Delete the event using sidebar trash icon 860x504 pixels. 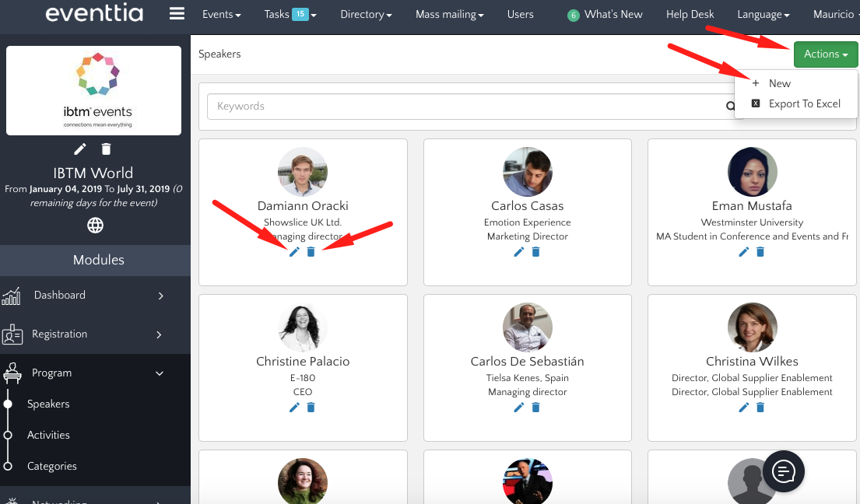pos(107,149)
